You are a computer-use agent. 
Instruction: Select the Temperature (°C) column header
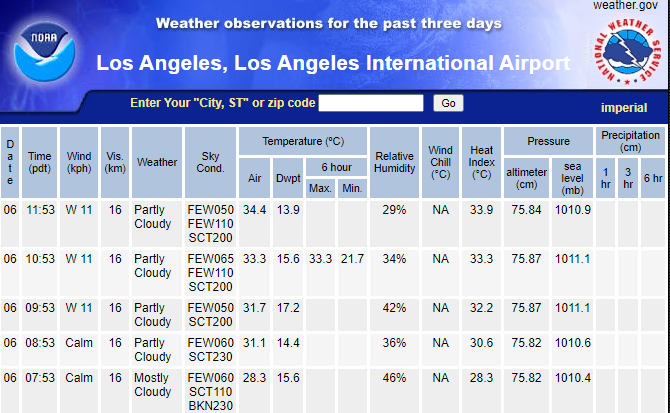(303, 141)
